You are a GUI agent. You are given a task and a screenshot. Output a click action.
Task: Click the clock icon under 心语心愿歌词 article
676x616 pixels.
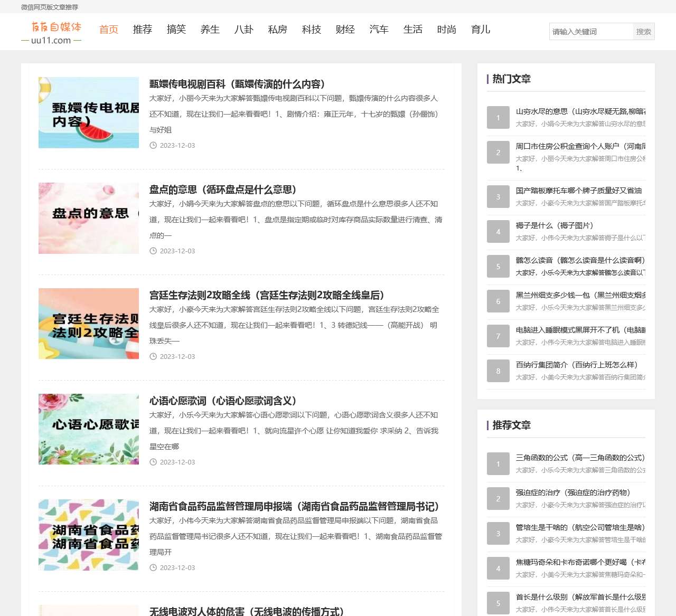153,462
